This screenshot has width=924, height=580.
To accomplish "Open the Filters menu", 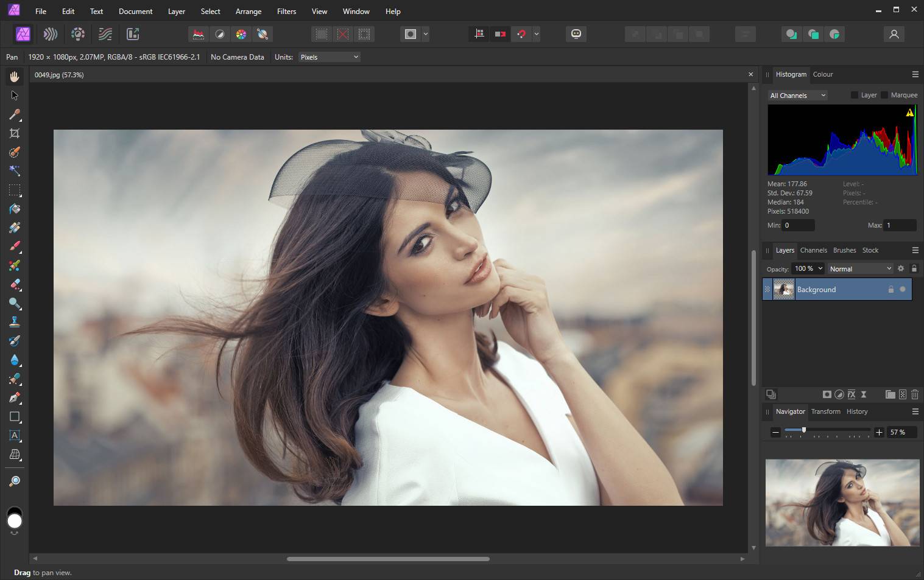I will pos(286,11).
